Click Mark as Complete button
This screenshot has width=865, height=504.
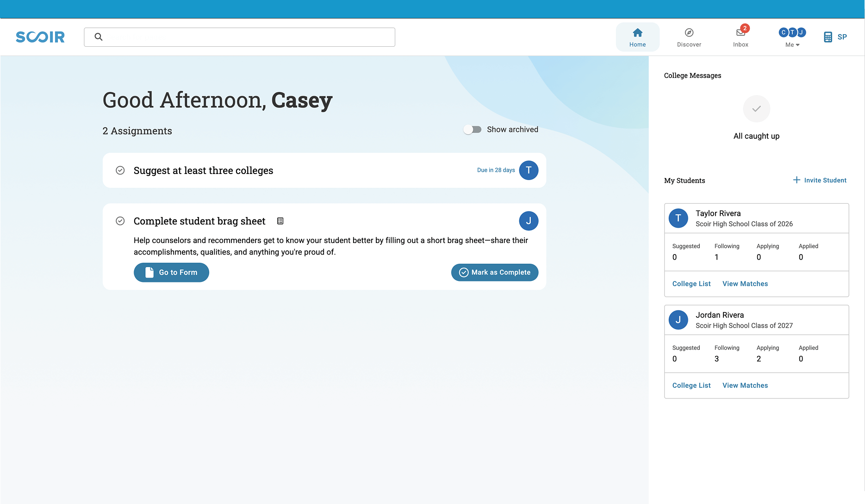(495, 273)
